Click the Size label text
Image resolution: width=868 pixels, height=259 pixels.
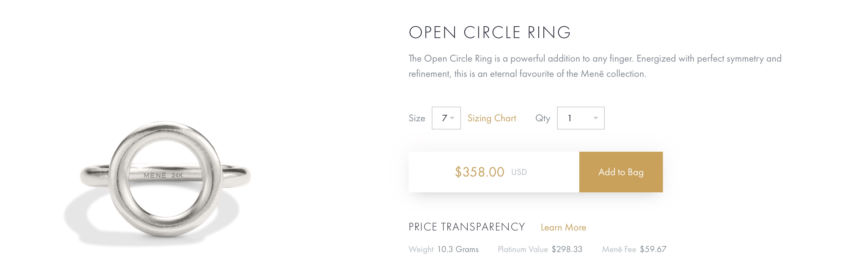tap(417, 118)
